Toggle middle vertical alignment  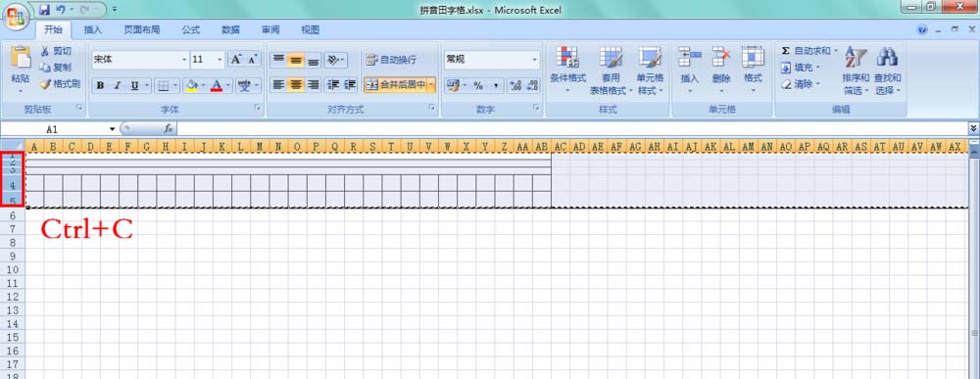(x=296, y=60)
